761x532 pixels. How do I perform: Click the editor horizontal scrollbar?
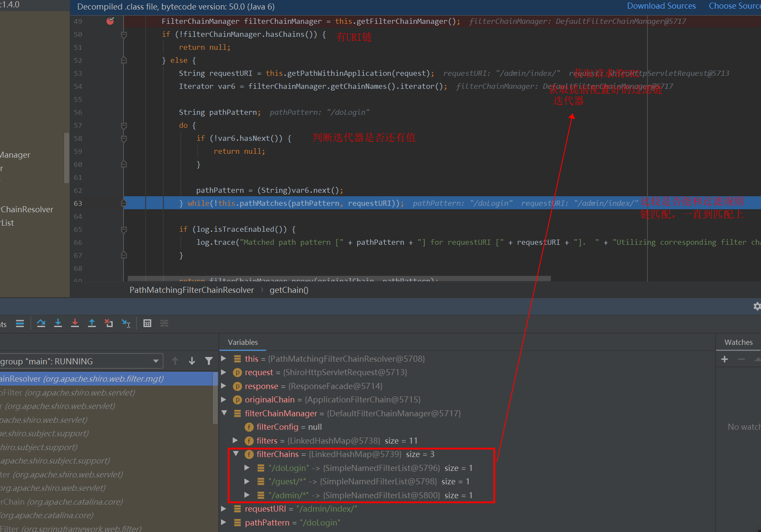[x=339, y=279]
